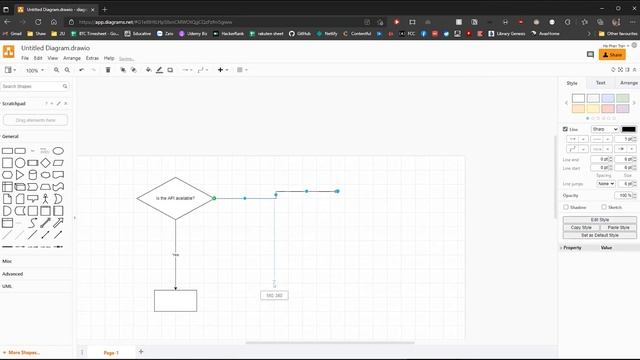
Task: Collapse the General shapes section
Action: (x=10, y=136)
